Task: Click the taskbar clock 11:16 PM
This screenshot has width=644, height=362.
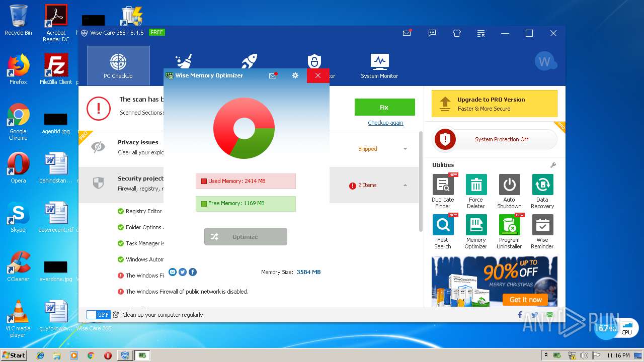Action: (x=618, y=355)
